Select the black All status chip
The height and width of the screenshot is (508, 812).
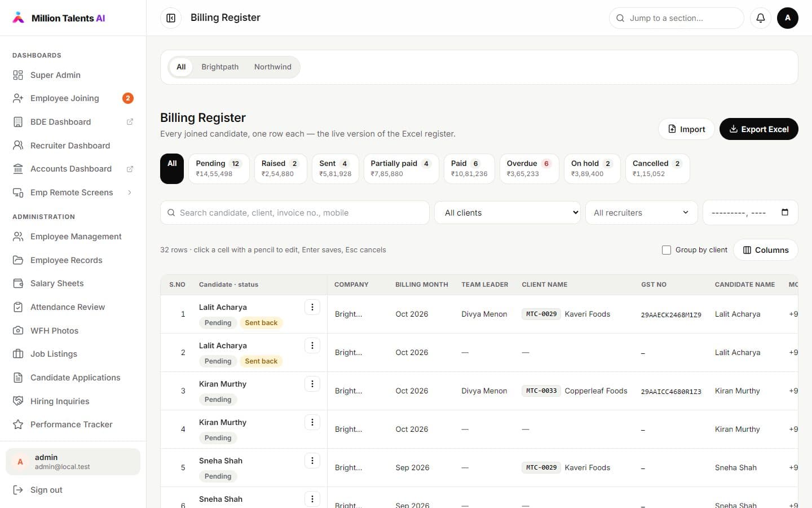[x=172, y=169]
